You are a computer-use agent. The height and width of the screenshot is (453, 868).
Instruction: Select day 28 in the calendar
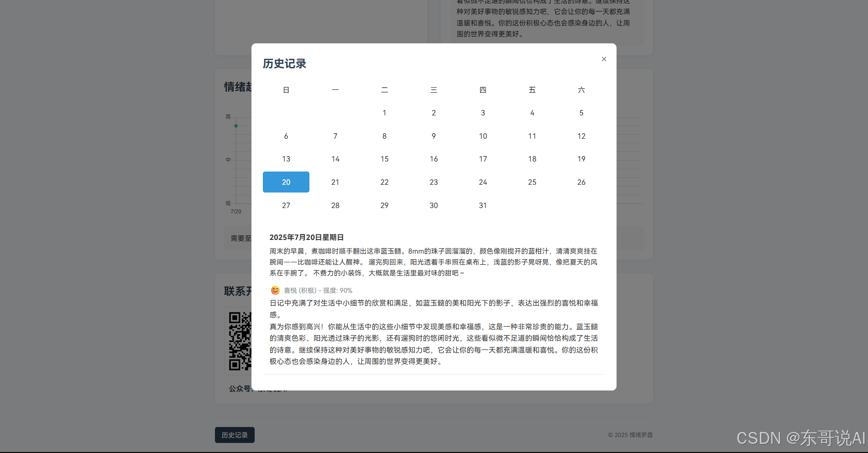335,205
